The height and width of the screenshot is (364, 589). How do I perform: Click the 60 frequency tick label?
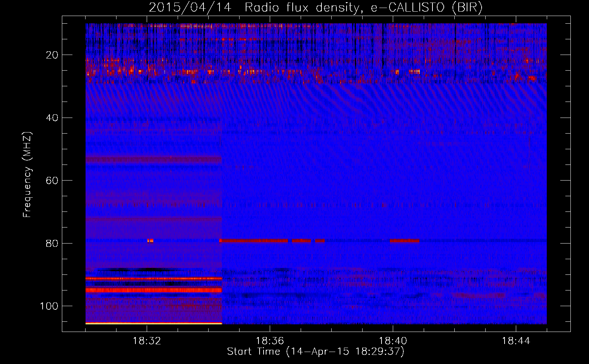pyautogui.click(x=52, y=181)
